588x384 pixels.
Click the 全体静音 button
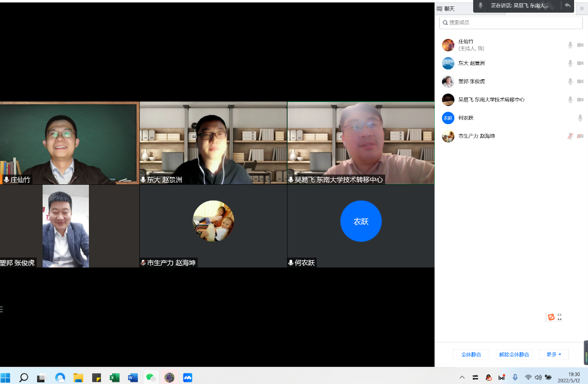[471, 355]
